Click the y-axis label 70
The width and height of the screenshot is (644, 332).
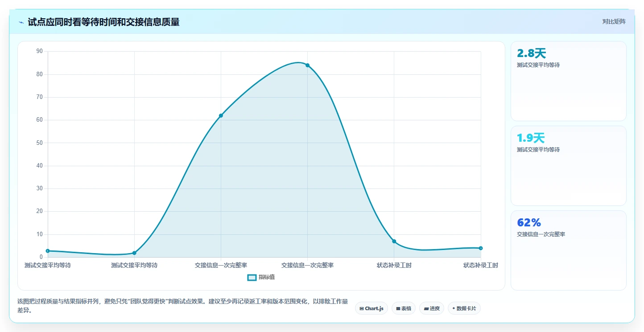pyautogui.click(x=40, y=97)
